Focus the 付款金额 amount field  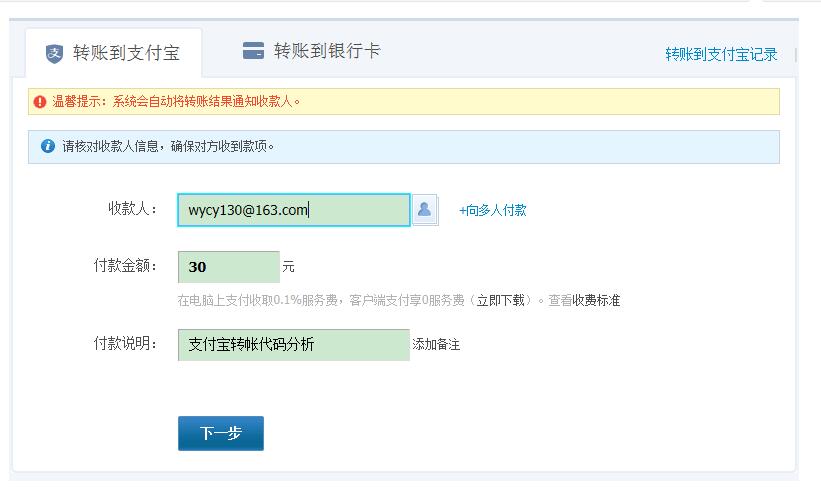click(229, 267)
